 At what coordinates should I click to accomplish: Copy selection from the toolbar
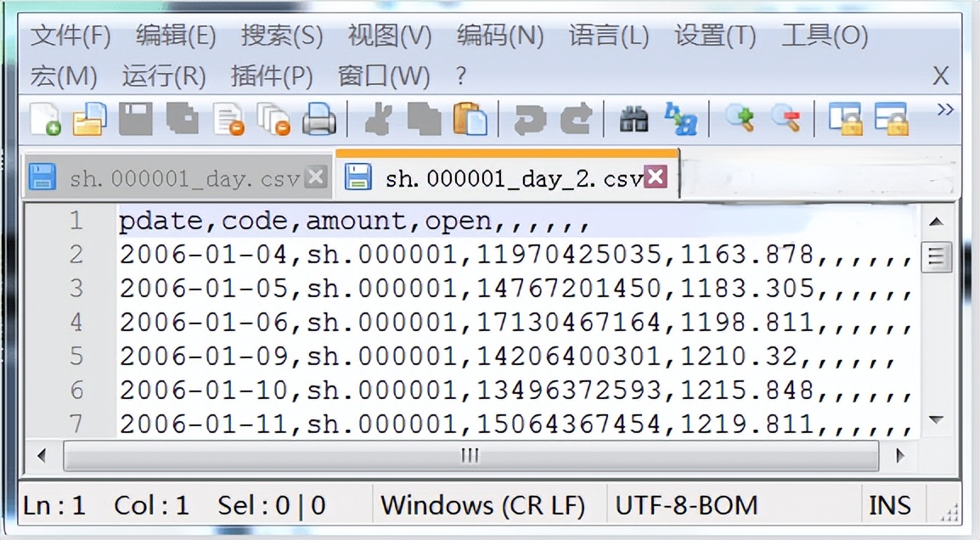click(424, 119)
